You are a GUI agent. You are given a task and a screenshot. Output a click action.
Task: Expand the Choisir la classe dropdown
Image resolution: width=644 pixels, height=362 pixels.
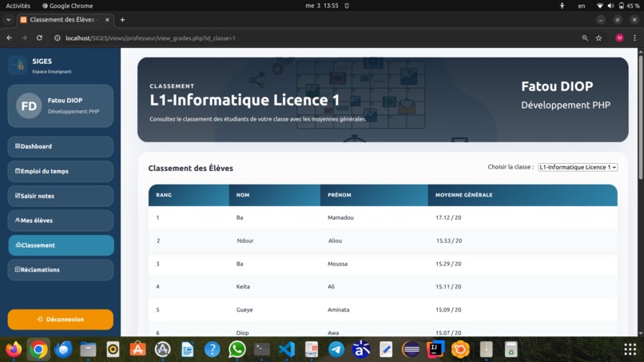click(578, 167)
